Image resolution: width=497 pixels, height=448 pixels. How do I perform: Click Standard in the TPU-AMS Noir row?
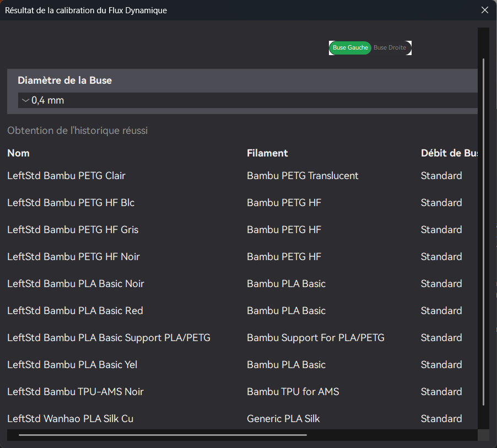point(441,392)
